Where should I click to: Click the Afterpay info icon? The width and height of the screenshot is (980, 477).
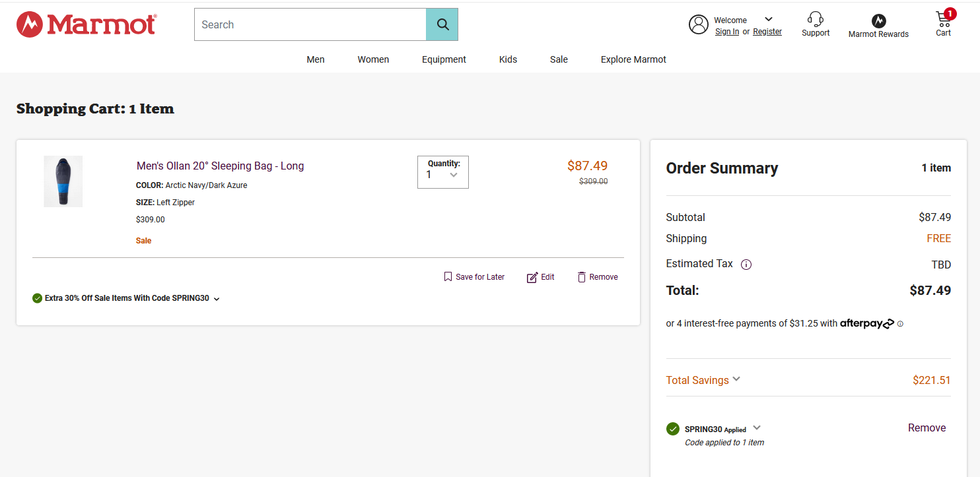pos(900,324)
